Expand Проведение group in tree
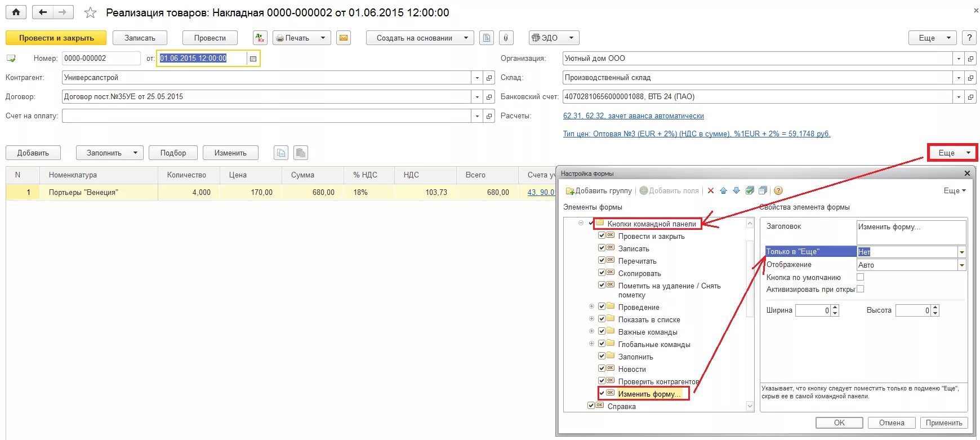Viewport: 980px width, 440px height. 591,306
